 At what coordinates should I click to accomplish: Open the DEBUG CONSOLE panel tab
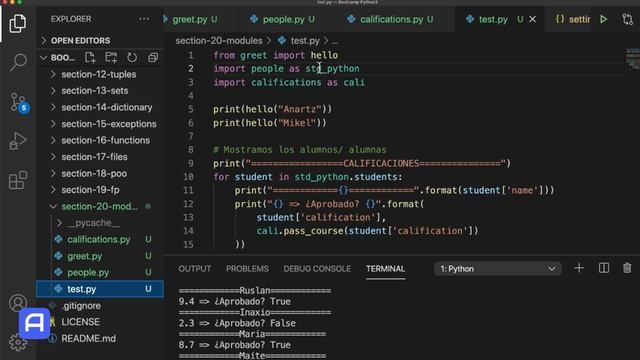(x=317, y=269)
